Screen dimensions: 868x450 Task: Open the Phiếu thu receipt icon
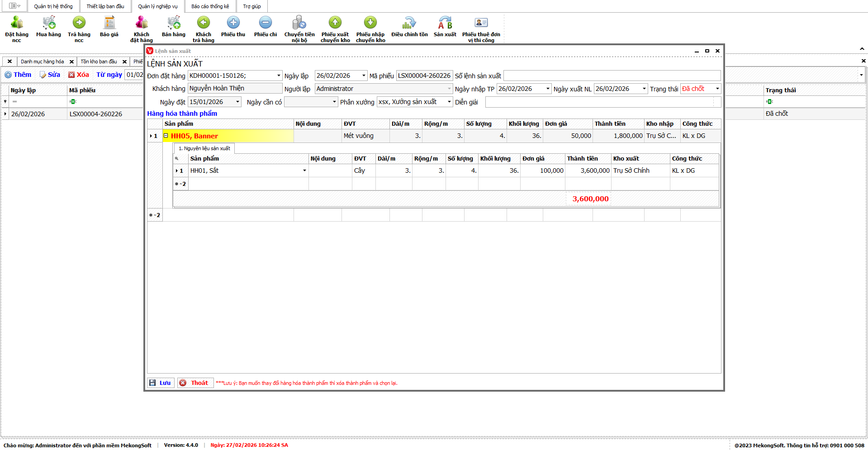[x=233, y=24]
